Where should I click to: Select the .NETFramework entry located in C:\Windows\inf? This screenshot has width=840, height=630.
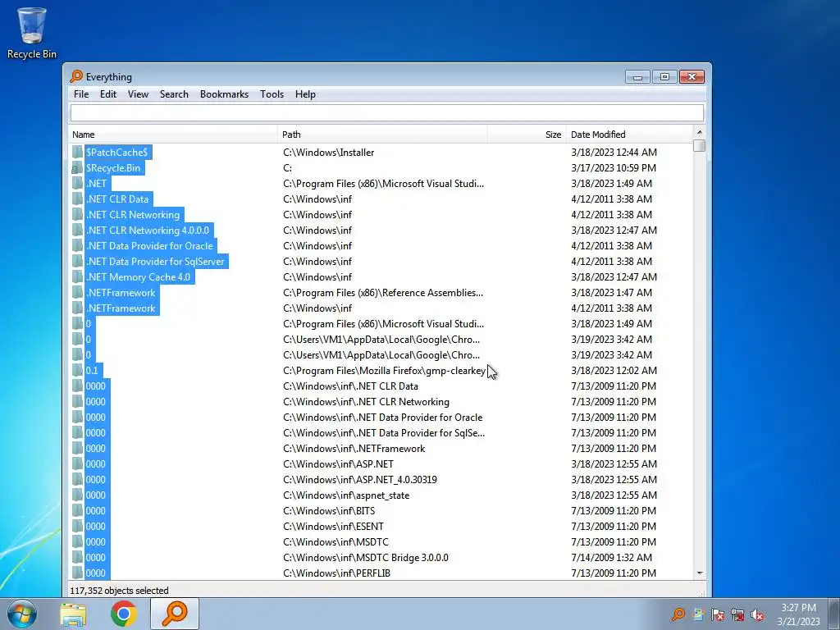(x=121, y=308)
